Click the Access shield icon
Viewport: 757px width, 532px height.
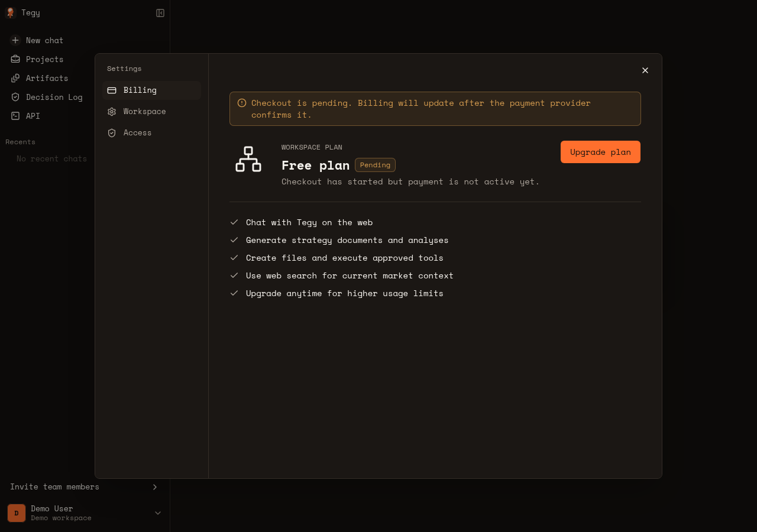click(x=112, y=133)
